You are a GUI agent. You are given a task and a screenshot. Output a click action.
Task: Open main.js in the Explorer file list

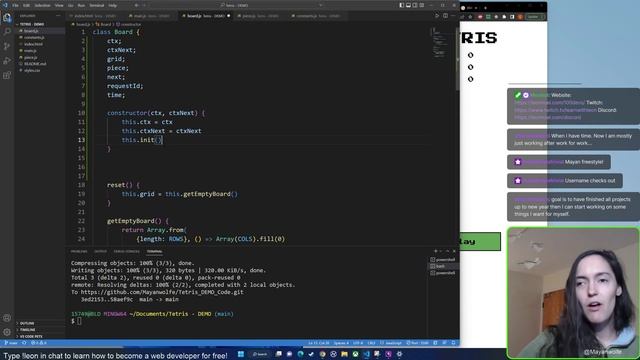[40, 51]
